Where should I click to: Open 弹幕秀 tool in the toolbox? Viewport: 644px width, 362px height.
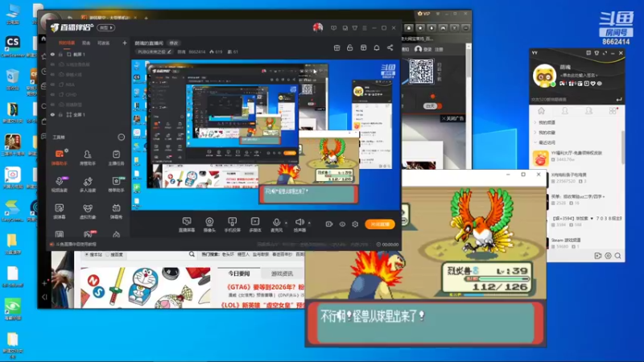(x=116, y=211)
